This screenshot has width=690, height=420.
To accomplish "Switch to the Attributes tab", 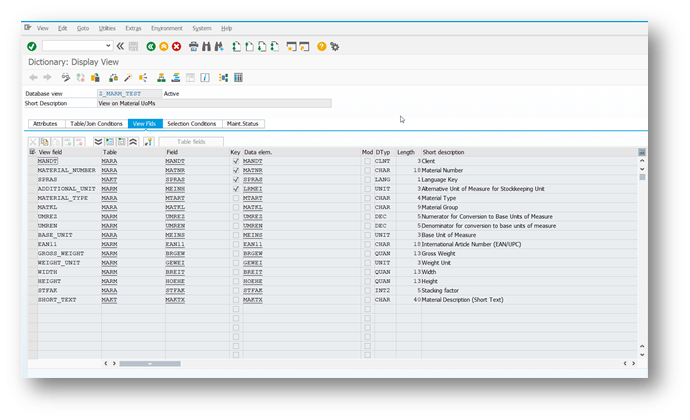I will coord(45,124).
